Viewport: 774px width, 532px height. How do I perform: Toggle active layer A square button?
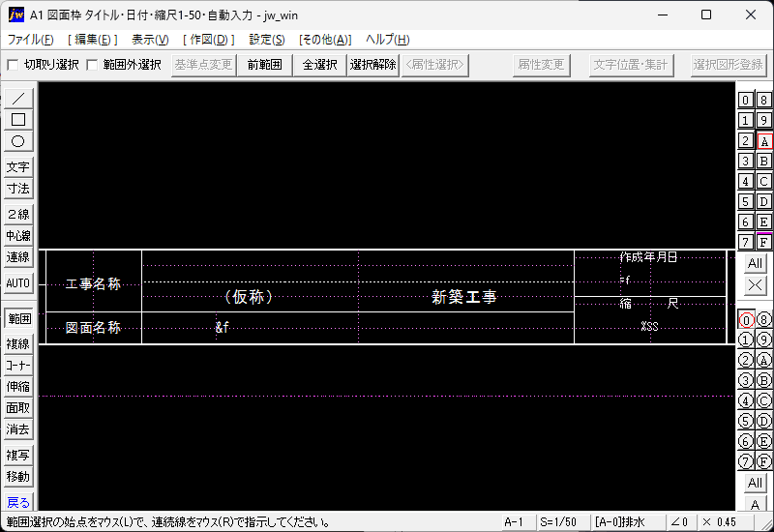(764, 141)
